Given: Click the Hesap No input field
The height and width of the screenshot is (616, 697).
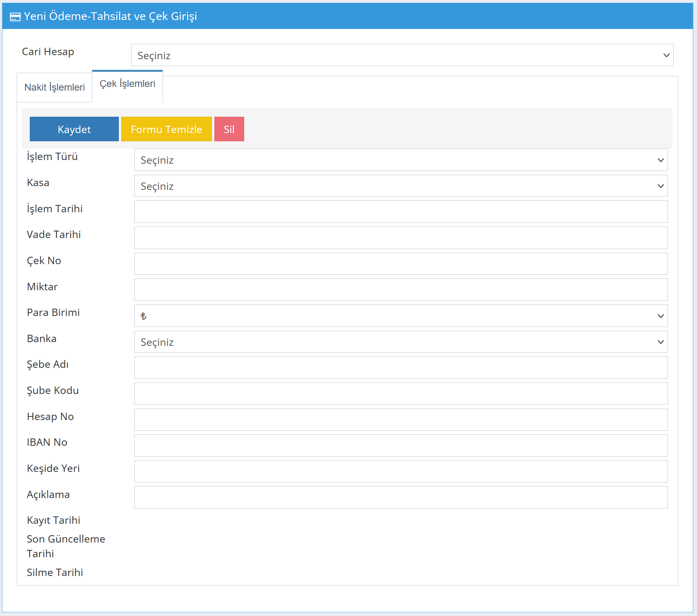Looking at the screenshot, I should (x=401, y=420).
